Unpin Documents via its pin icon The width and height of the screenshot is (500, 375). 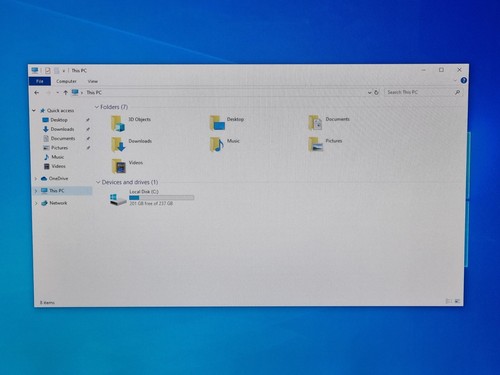[88, 138]
